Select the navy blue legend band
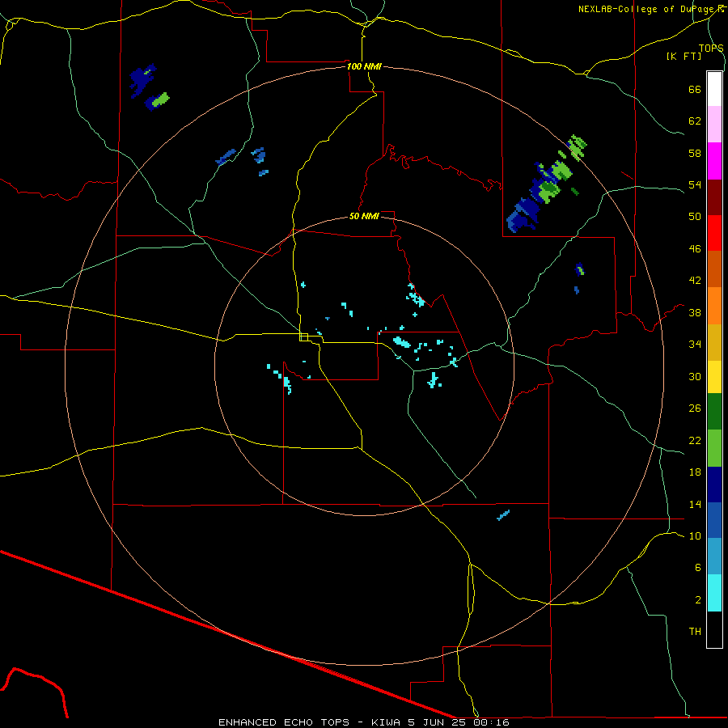728x728 pixels. (x=714, y=485)
